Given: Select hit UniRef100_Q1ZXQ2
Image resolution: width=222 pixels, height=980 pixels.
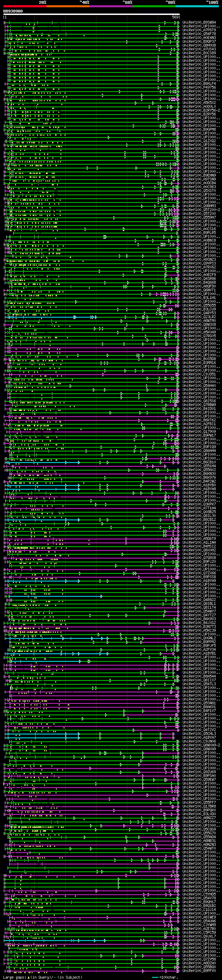Looking at the screenshot, I should (x=199, y=141).
